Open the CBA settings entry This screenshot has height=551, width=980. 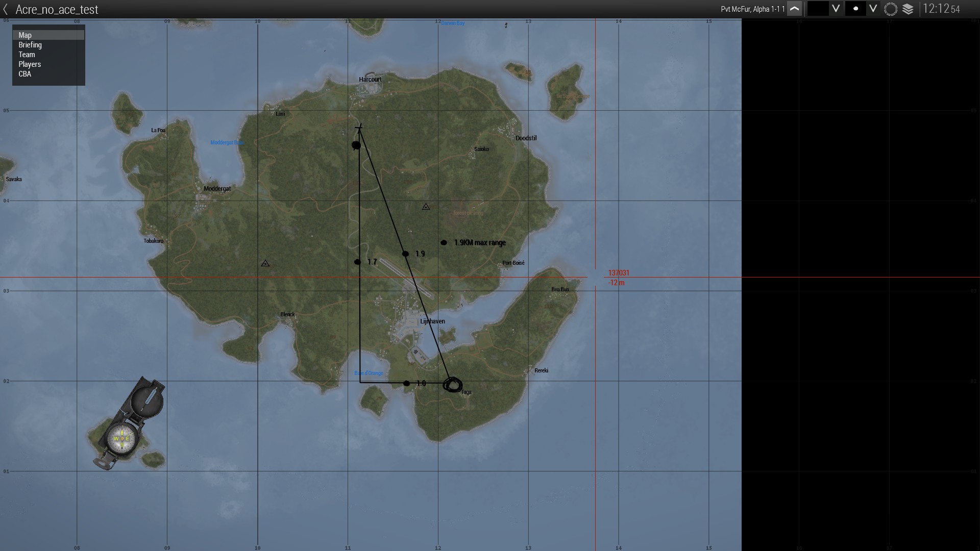click(24, 74)
